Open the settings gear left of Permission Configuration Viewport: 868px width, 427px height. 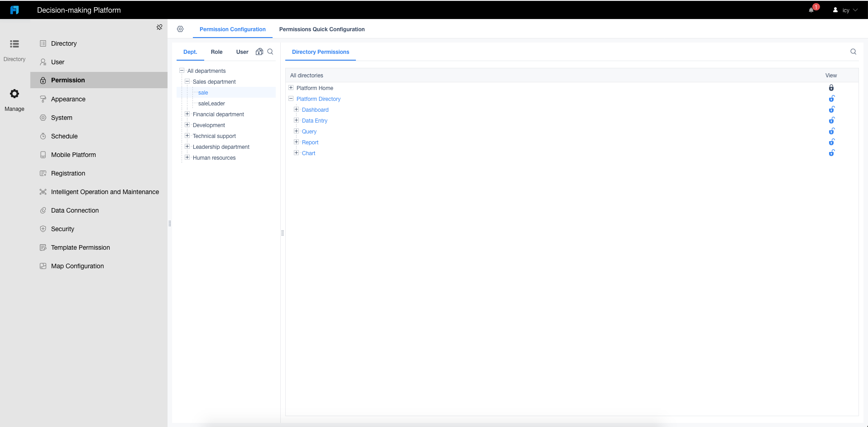coord(180,29)
